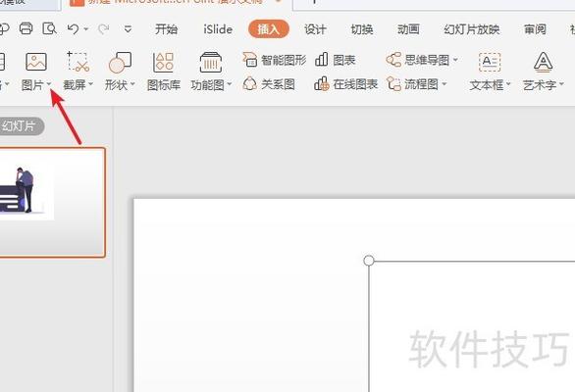Open the 图标库 icon library
The image size is (575, 392).
point(164,72)
